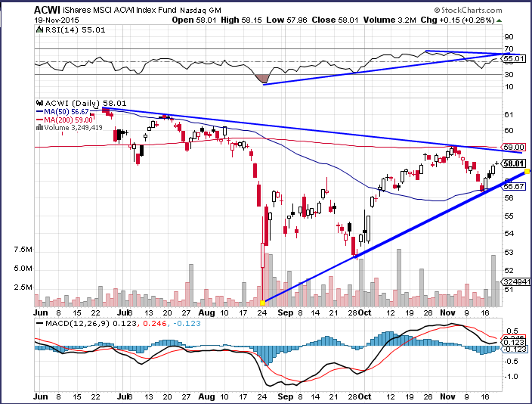Click the MACD axis label -0.5
The image size is (532, 404).
511,361
